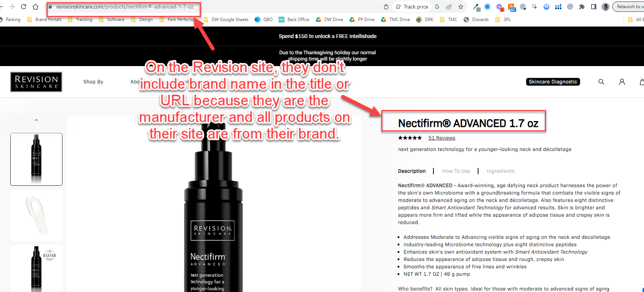The image size is (644, 292).
Task: Click the thumbnail carousel up chevron
Action: pyautogui.click(x=36, y=120)
